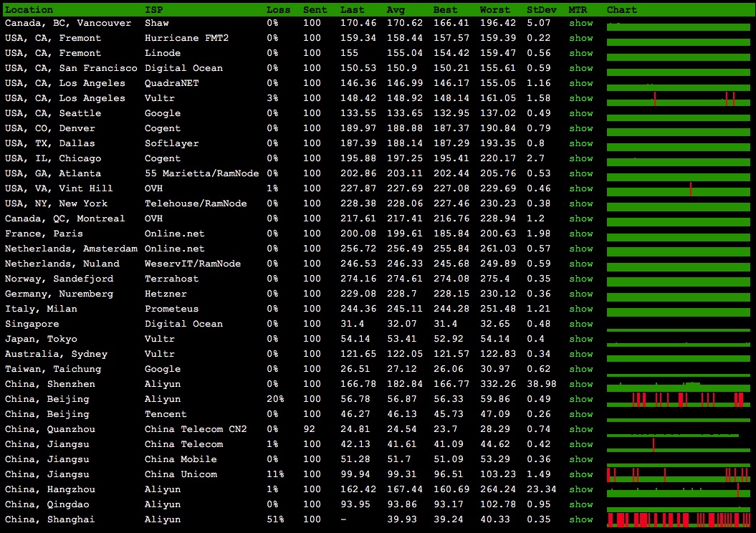The image size is (756, 533).
Task: Select StDev value '38.98'
Action: [542, 384]
